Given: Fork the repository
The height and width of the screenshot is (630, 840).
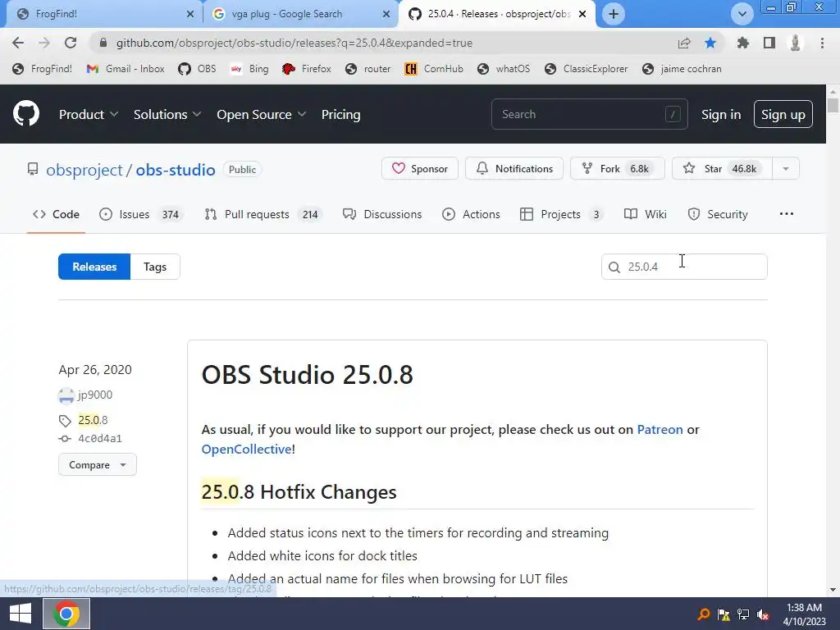Looking at the screenshot, I should click(617, 168).
